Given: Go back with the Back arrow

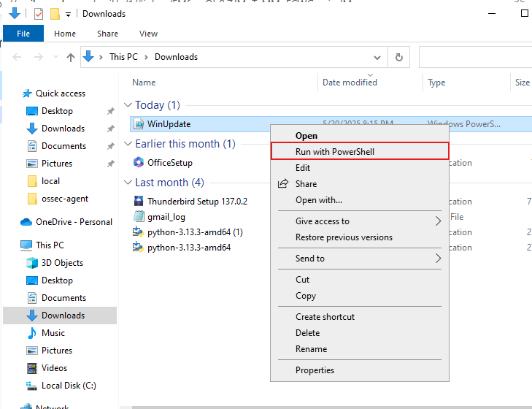Looking at the screenshot, I should click(x=17, y=57).
